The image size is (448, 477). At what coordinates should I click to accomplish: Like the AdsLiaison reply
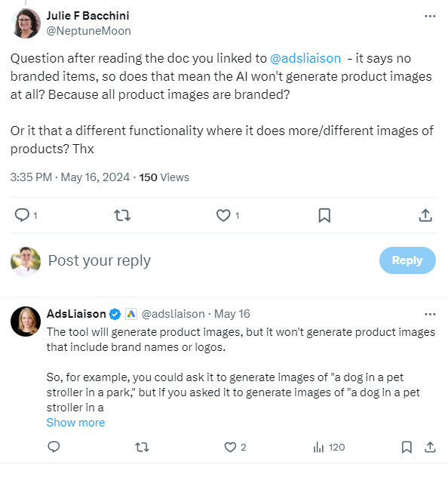click(x=230, y=447)
